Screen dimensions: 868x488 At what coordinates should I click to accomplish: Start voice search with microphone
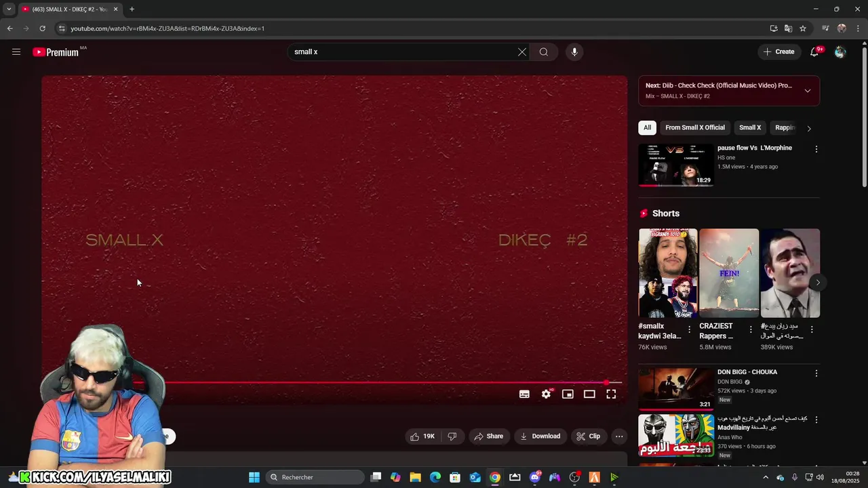pyautogui.click(x=574, y=52)
